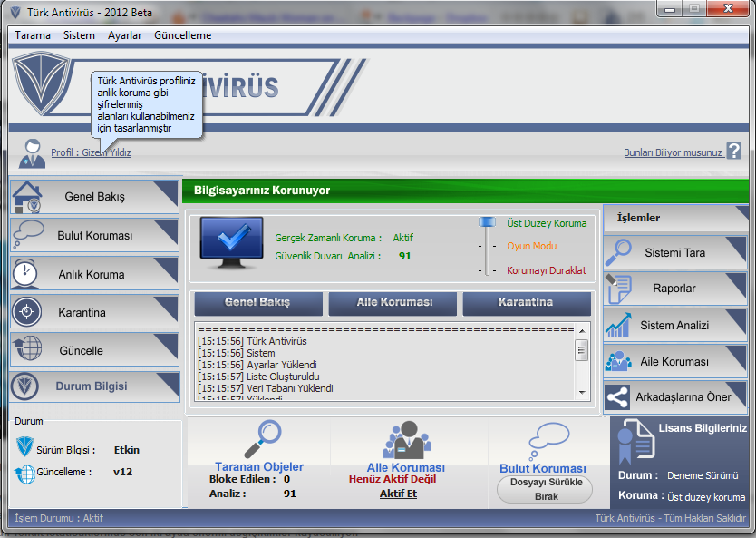Click the protection level slider handle

pyautogui.click(x=489, y=223)
